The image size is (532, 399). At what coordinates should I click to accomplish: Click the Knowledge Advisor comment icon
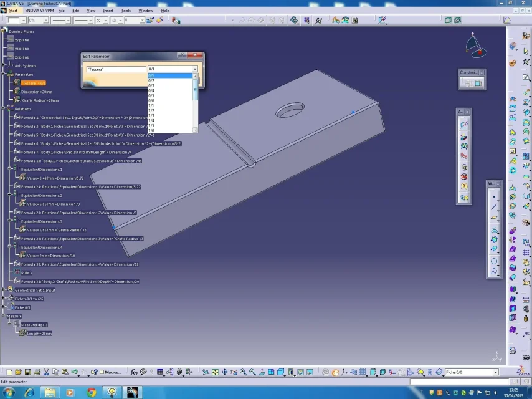coord(143,372)
